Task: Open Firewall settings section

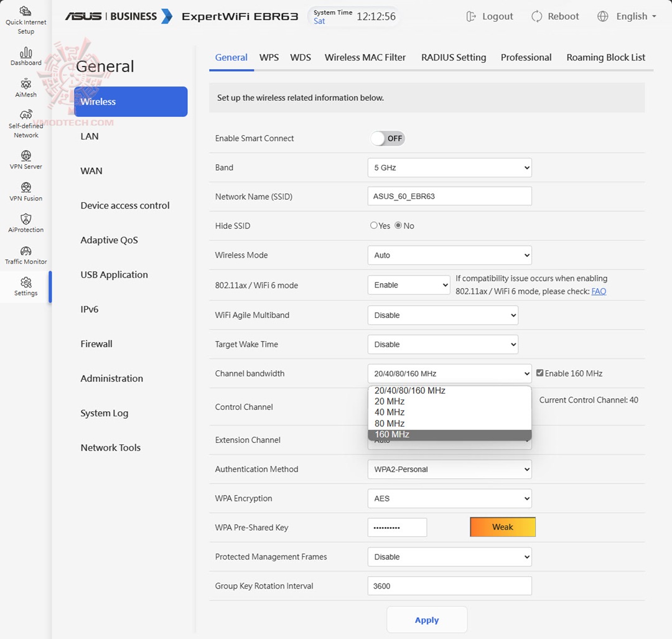Action: pos(96,344)
